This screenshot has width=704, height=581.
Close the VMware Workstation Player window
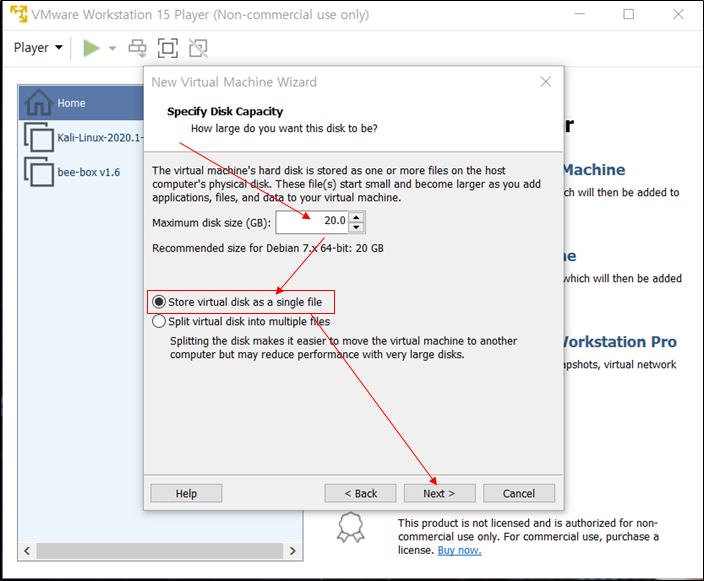[678, 14]
